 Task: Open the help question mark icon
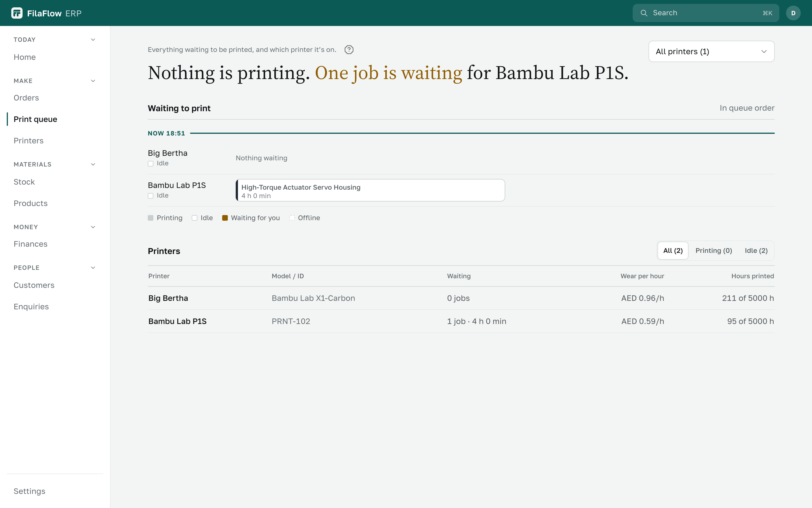click(x=349, y=50)
